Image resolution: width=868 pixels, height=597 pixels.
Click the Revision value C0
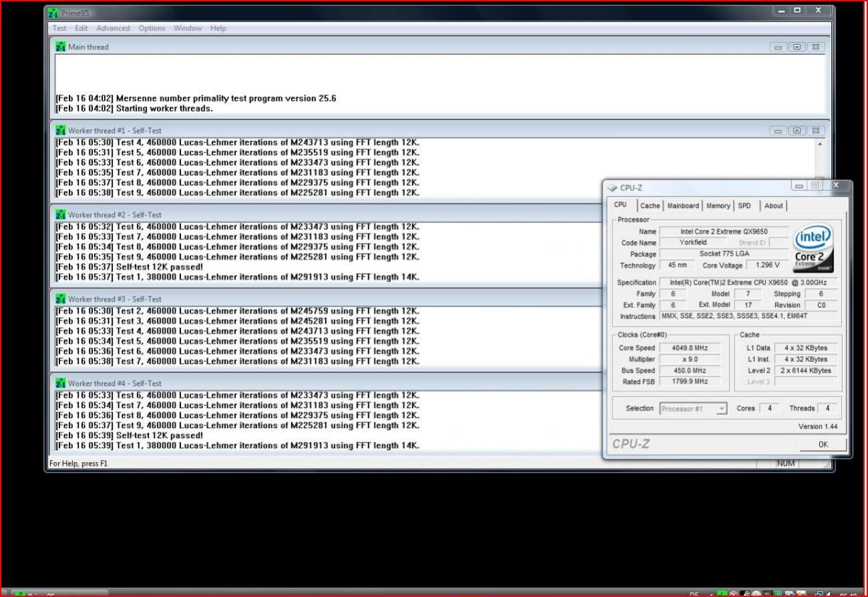coord(821,305)
